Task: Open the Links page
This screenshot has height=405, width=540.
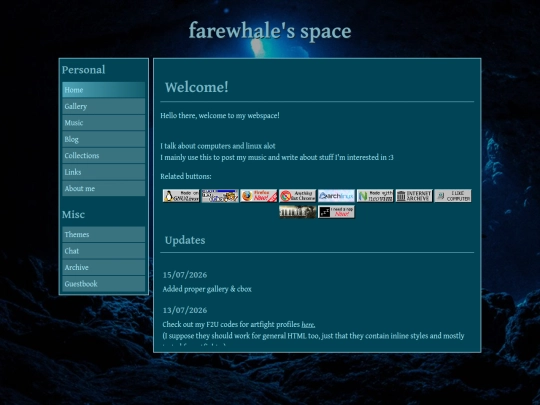Action: (x=104, y=172)
